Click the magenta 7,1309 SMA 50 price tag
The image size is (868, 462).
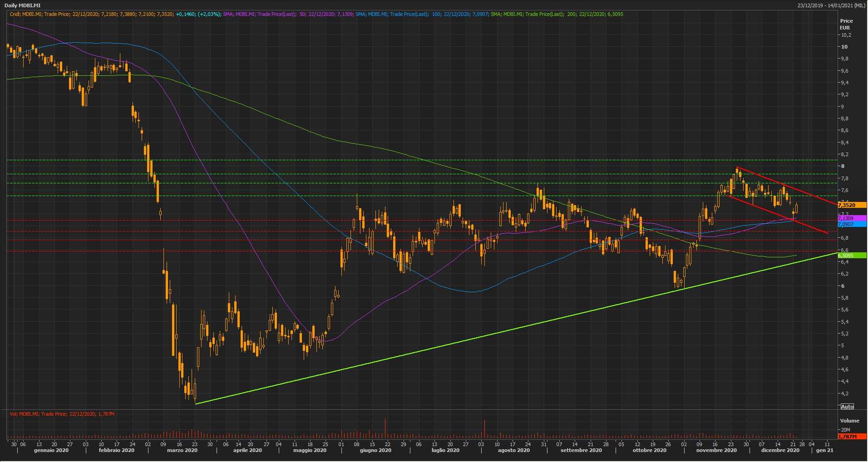[x=846, y=218]
